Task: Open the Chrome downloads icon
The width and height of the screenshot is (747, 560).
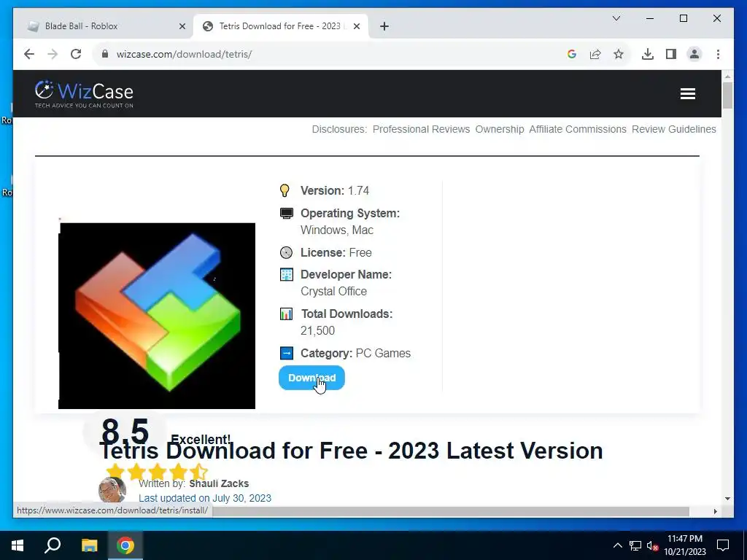Action: [x=648, y=54]
